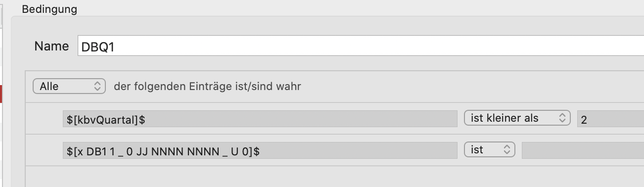644x187 pixels.
Task: Click the "Bedingung" group title
Action: [49, 9]
